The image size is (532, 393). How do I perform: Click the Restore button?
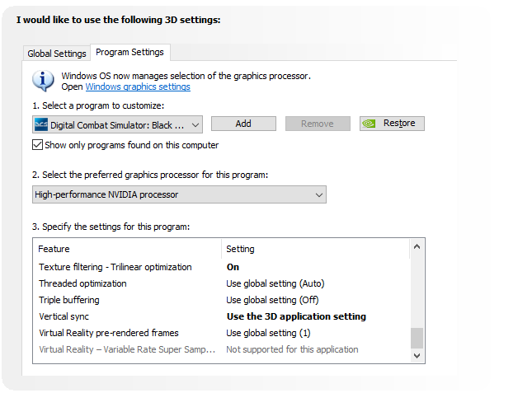tap(392, 124)
